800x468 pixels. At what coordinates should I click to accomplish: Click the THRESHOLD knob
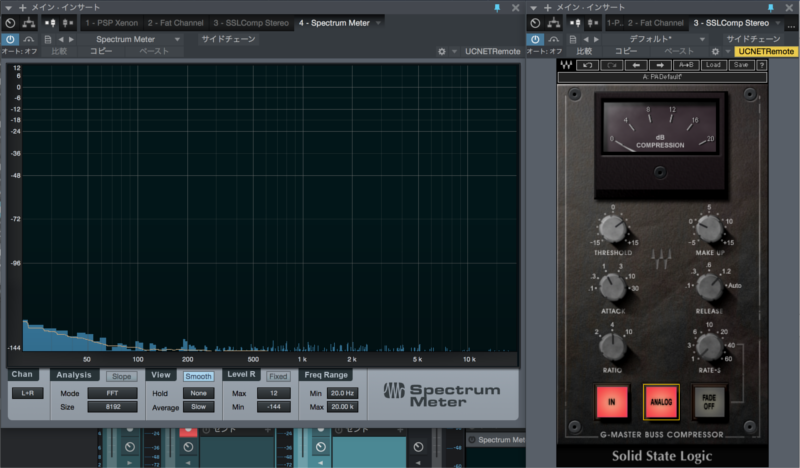click(613, 228)
